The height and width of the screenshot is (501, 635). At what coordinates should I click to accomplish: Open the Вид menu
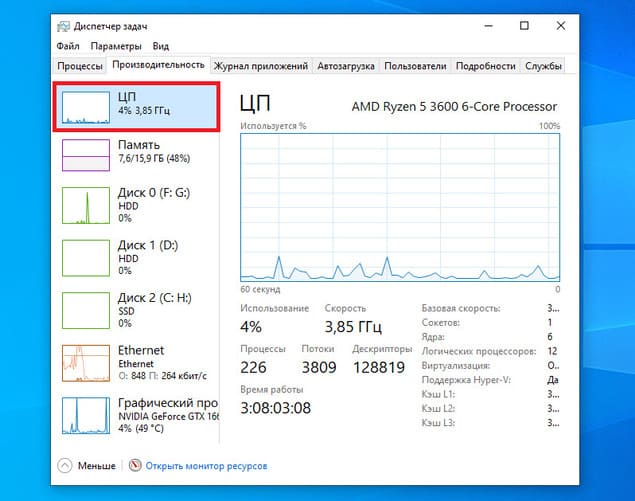coord(161,46)
